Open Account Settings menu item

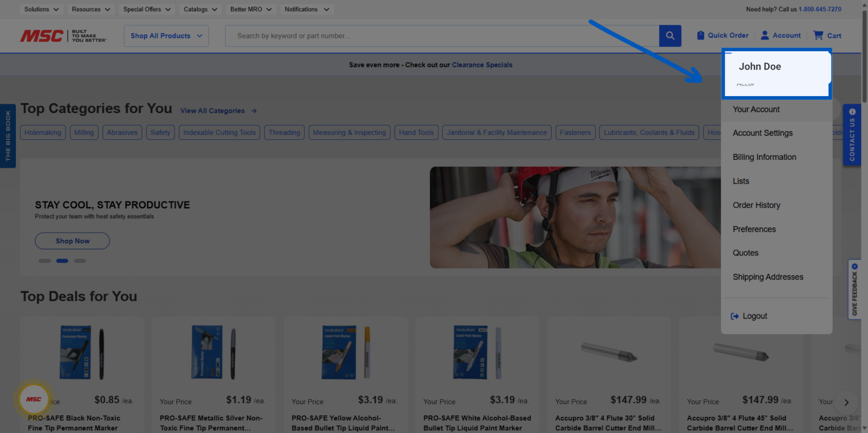click(776, 133)
